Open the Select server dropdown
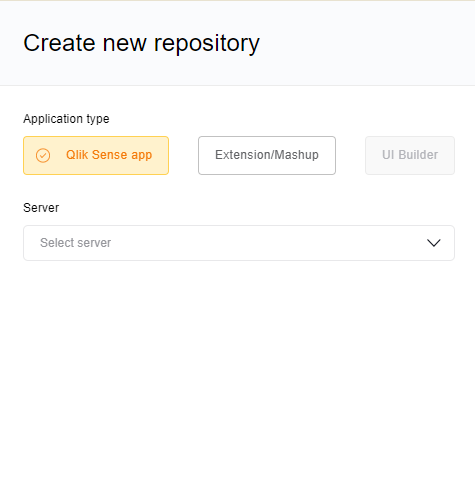The height and width of the screenshot is (477, 475). [239, 243]
